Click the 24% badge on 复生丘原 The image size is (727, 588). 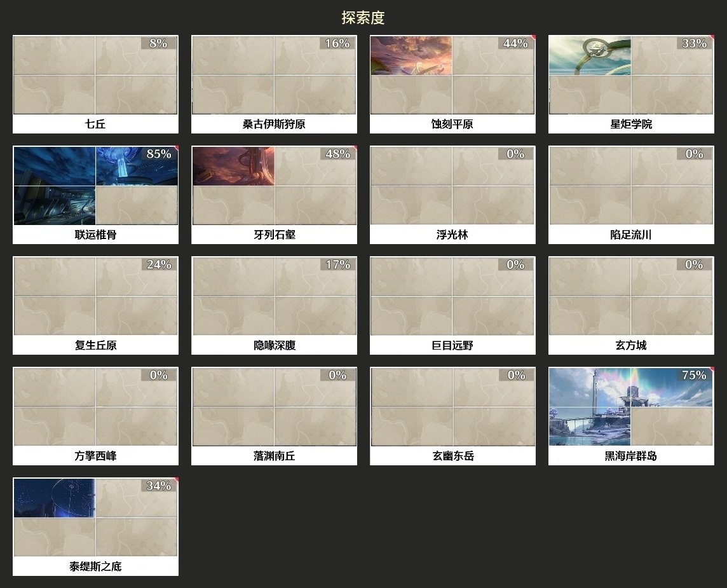[159, 264]
